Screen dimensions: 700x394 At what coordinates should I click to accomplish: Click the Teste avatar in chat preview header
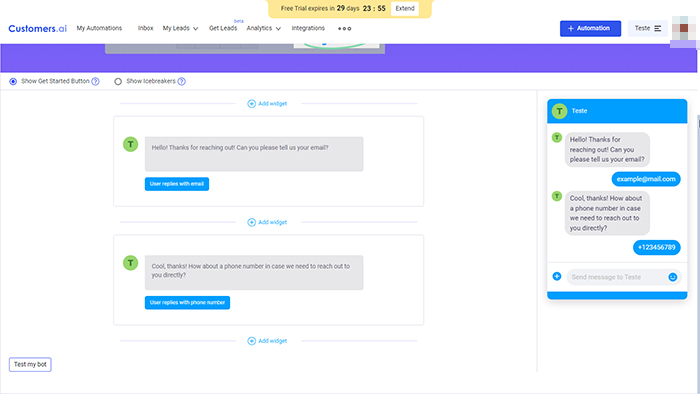(x=559, y=111)
